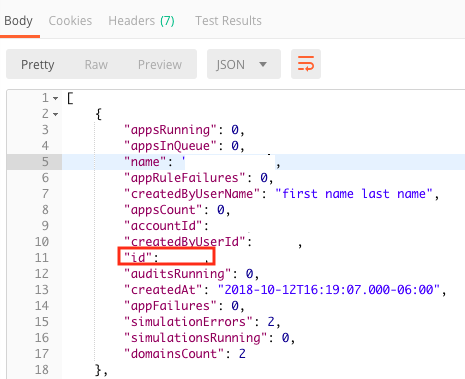Click the "createdByUserId" key text
Image resolution: width=465 pixels, height=379 pixels.
coord(185,242)
